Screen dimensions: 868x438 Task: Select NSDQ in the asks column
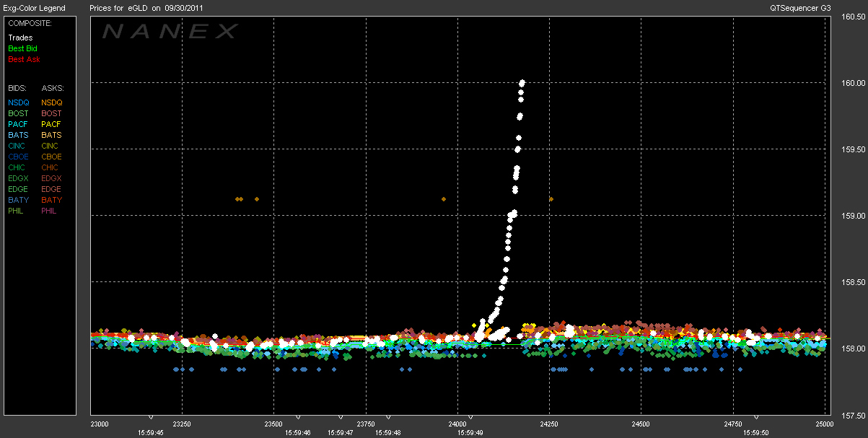coord(52,102)
